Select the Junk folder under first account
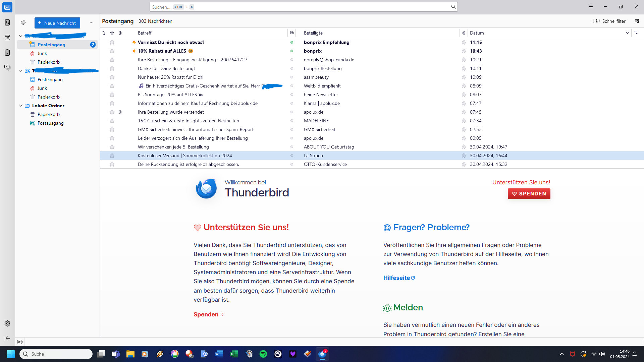644x362 pixels. click(42, 53)
